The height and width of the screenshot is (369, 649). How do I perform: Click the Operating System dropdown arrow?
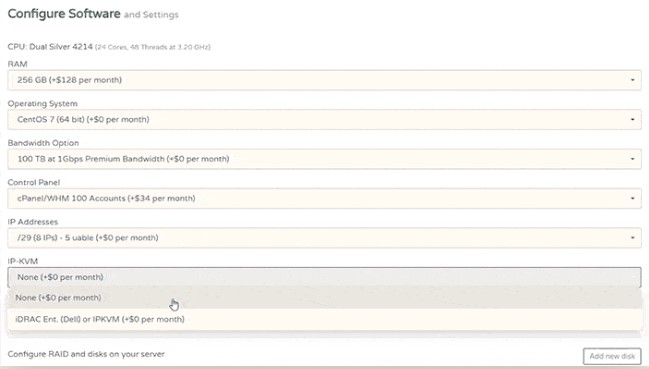pos(632,120)
